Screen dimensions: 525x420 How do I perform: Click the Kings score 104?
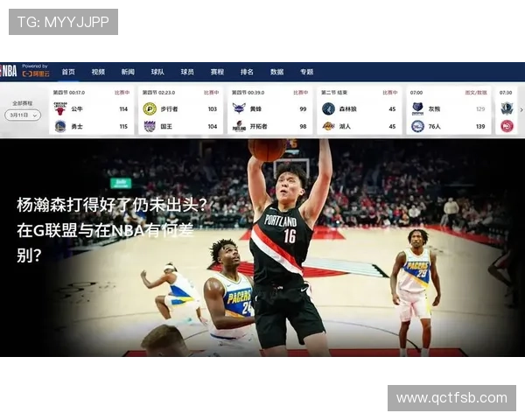coord(213,127)
